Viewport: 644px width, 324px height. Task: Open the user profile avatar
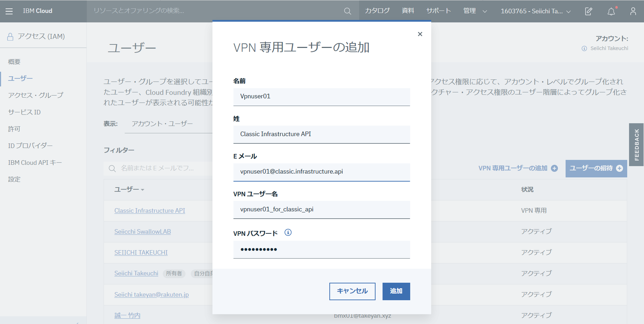tap(633, 11)
